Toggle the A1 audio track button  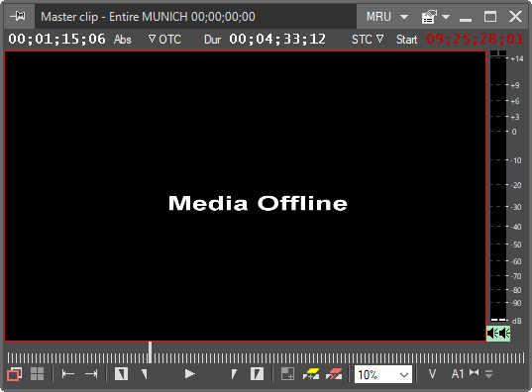coord(458,374)
